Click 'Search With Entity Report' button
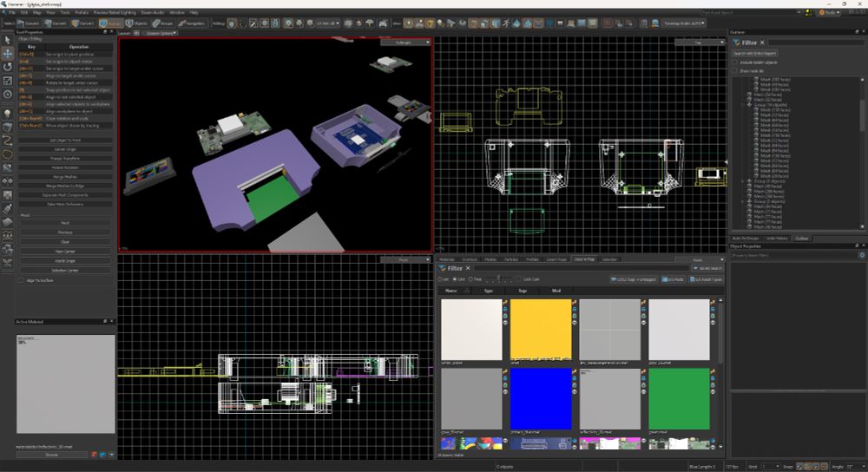Image resolution: width=868 pixels, height=472 pixels. click(754, 53)
